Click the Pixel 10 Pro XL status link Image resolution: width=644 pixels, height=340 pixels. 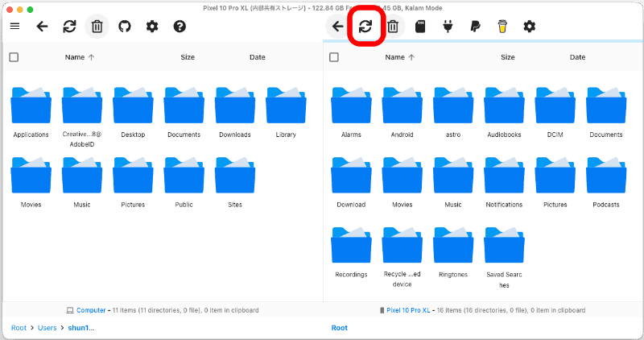tap(408, 310)
